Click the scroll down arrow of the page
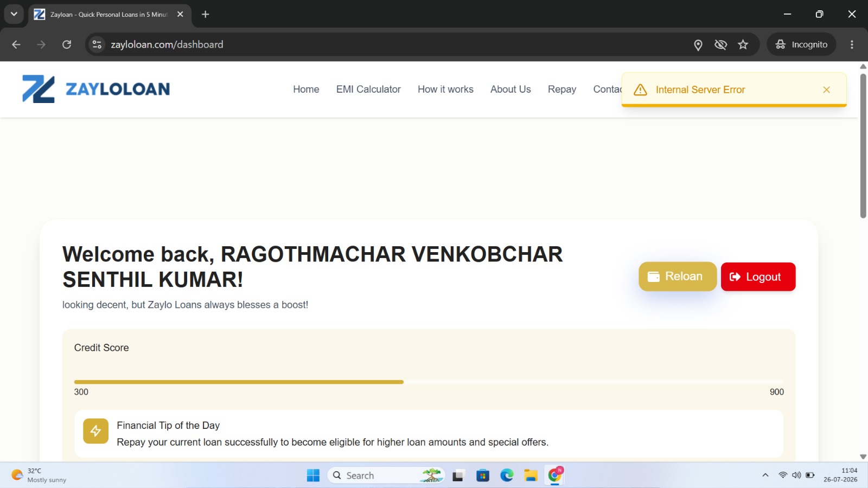 point(863,457)
